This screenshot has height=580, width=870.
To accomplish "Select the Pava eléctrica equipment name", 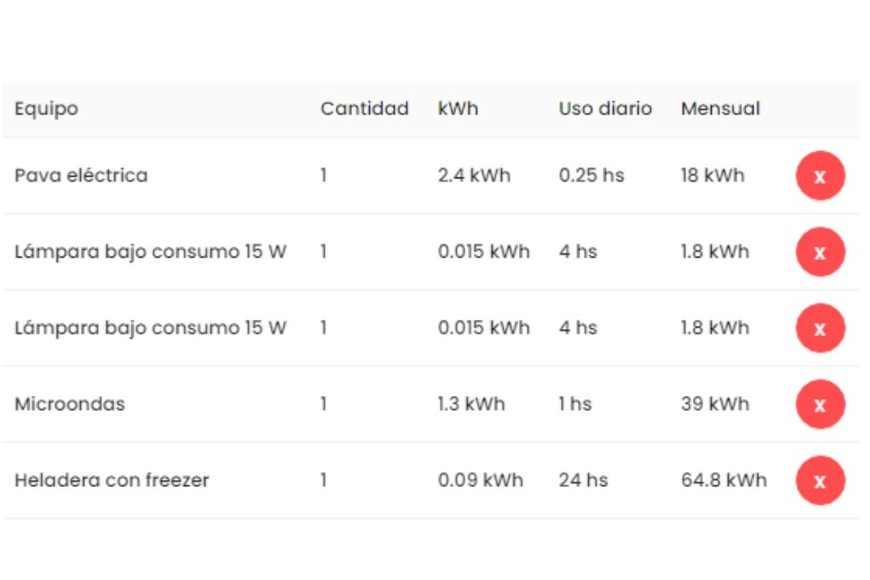I will point(81,176).
